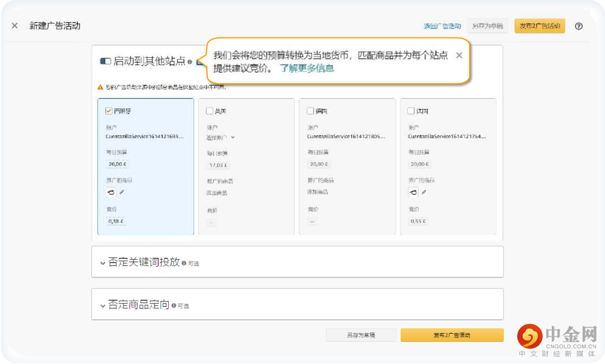Click product thumbnail in 法国 card

413,192
